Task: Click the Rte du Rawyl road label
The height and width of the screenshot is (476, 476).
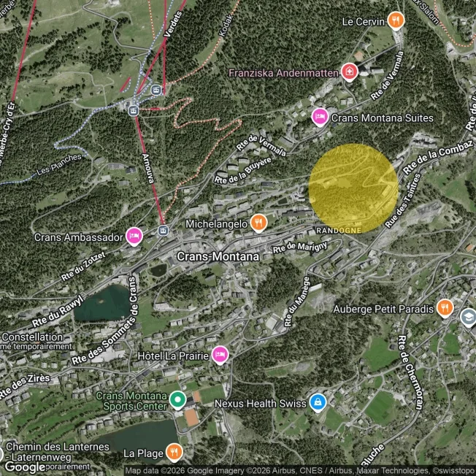Action: point(58,310)
